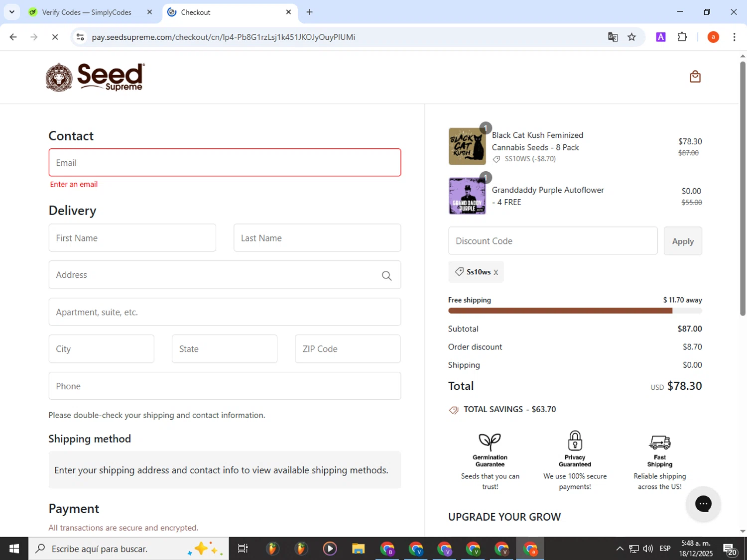
Task: Bookmark this page with the star
Action: point(631,37)
